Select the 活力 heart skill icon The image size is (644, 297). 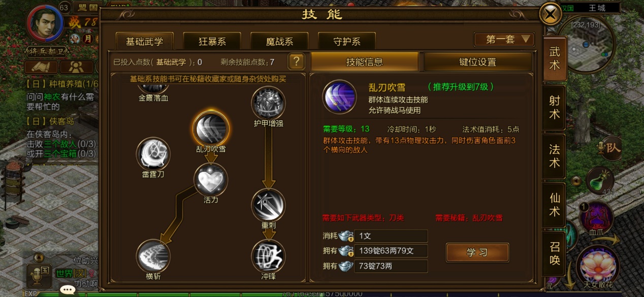click(211, 179)
